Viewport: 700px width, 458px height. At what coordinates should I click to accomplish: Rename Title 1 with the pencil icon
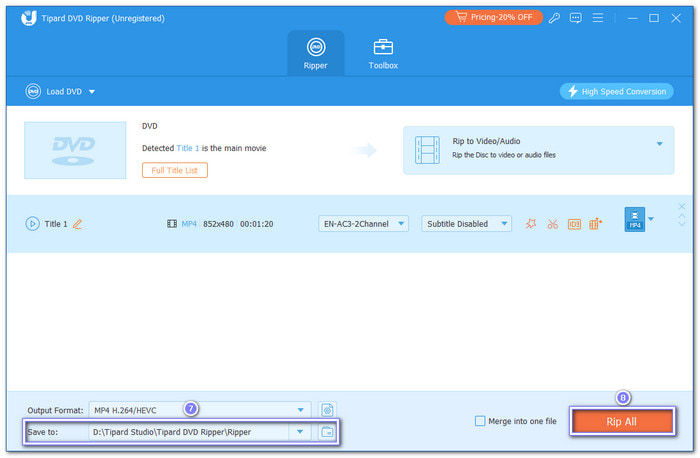point(77,224)
